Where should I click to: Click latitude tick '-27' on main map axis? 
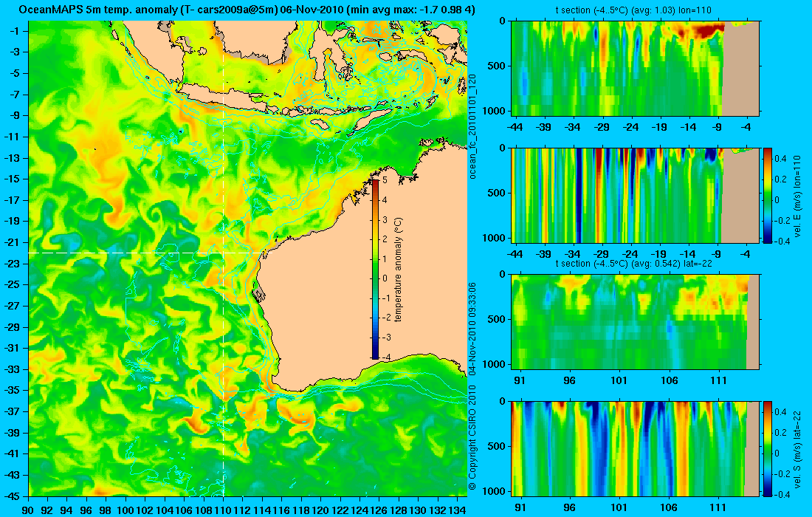point(11,306)
